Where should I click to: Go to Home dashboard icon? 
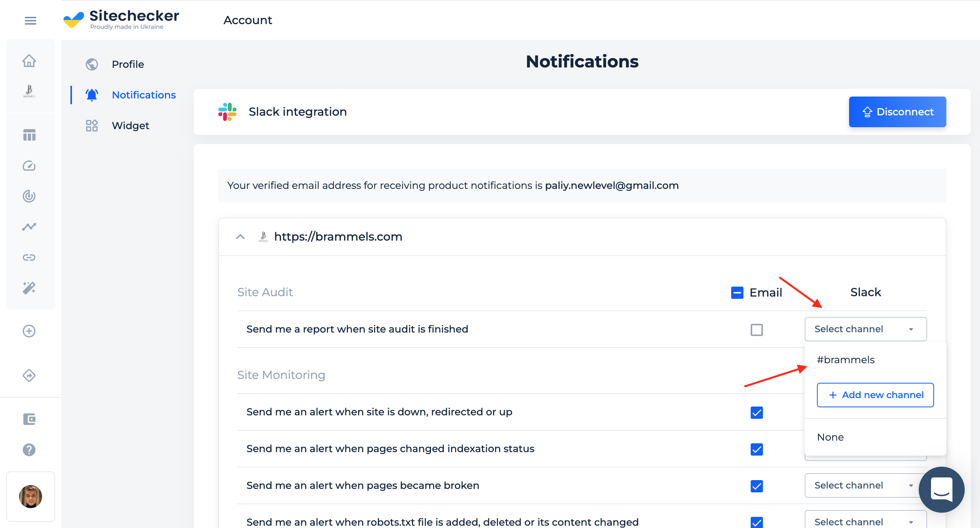pos(29,61)
